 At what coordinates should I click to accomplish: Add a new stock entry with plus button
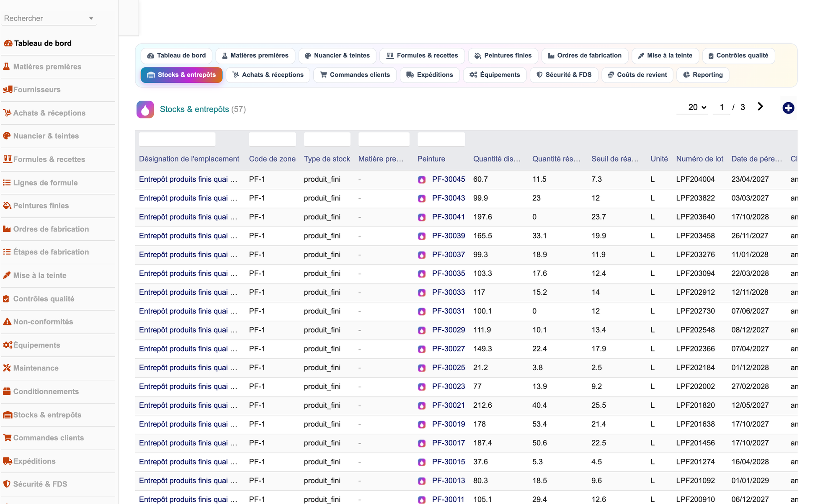pos(788,108)
